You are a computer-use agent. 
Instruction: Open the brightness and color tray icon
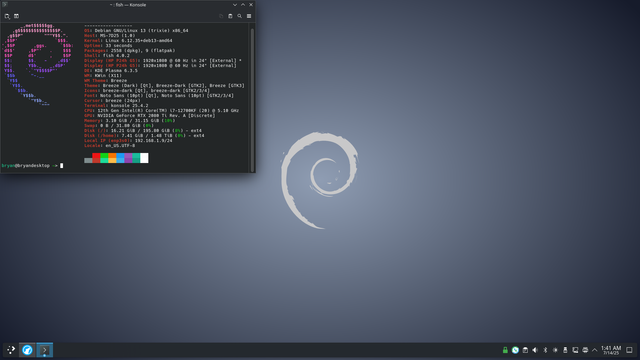(555, 350)
